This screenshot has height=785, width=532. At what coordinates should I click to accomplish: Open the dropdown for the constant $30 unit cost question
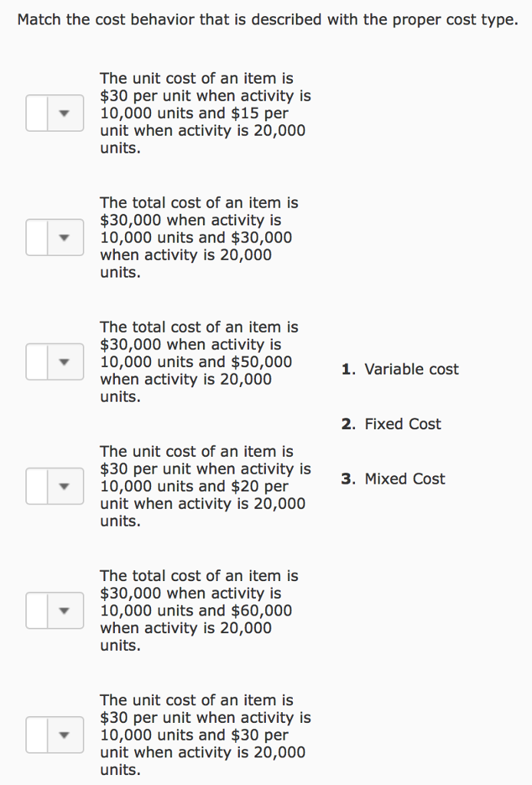click(x=54, y=734)
